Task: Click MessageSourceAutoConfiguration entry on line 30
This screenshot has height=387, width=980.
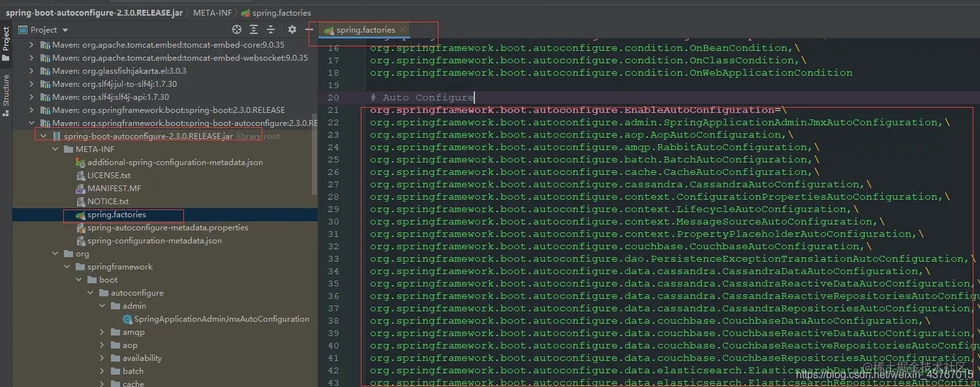Action: [x=774, y=221]
